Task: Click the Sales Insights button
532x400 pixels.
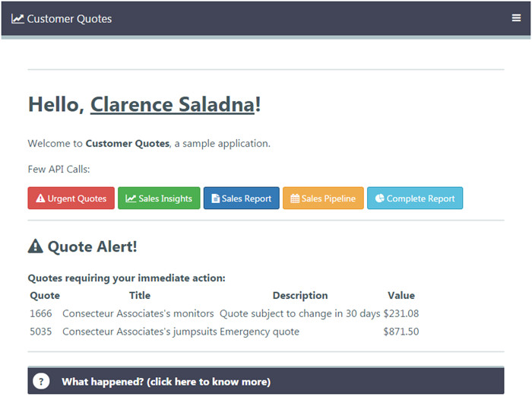Action: (x=159, y=198)
